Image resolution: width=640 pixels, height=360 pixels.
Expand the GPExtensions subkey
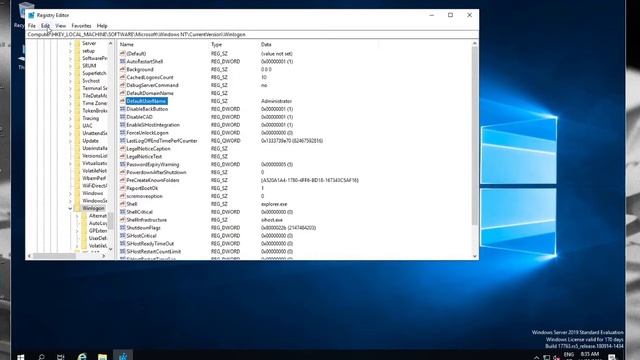pos(77,231)
